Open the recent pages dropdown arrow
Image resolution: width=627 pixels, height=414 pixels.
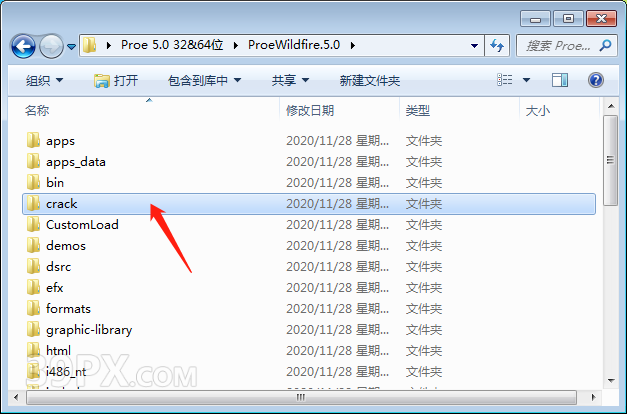tap(72, 47)
